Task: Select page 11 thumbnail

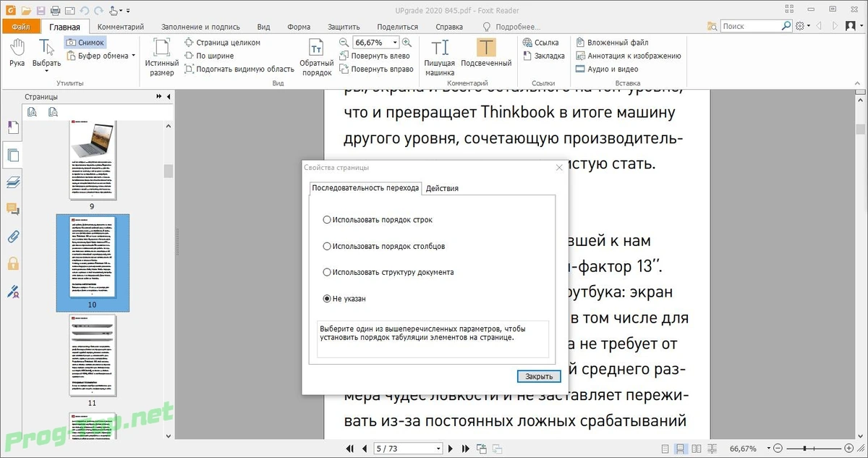Action: (92, 356)
